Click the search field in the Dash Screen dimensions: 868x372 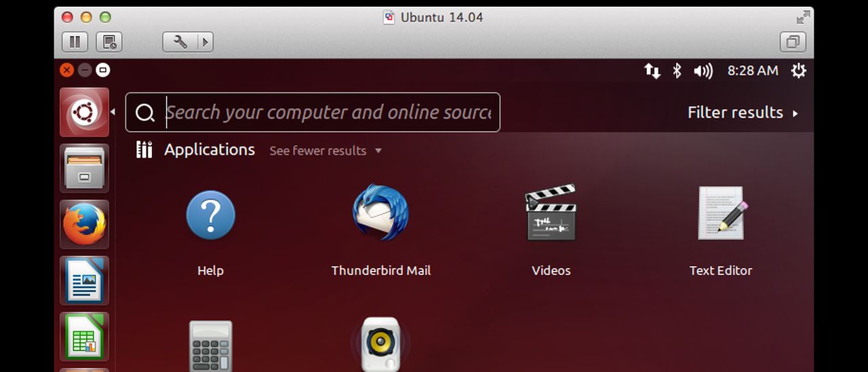pyautogui.click(x=313, y=112)
